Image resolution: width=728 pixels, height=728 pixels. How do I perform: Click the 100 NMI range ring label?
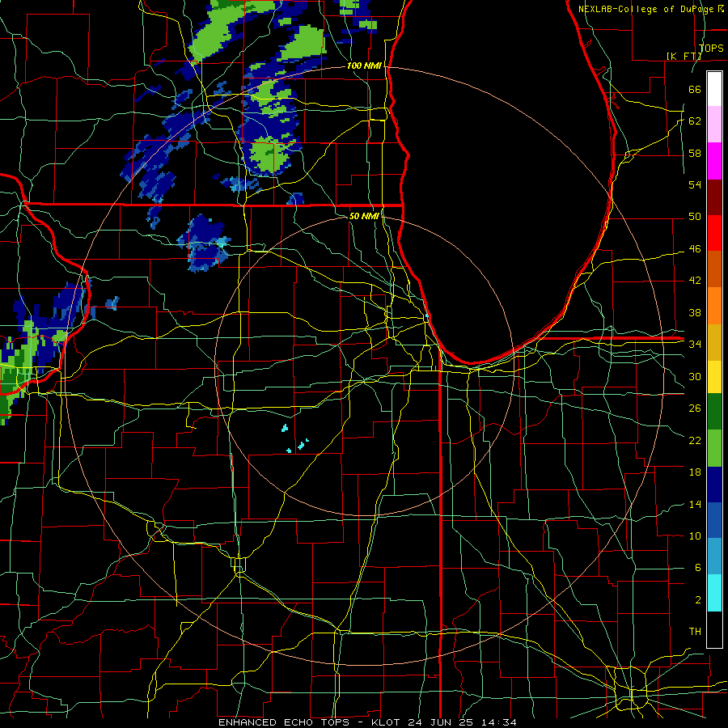pyautogui.click(x=364, y=66)
